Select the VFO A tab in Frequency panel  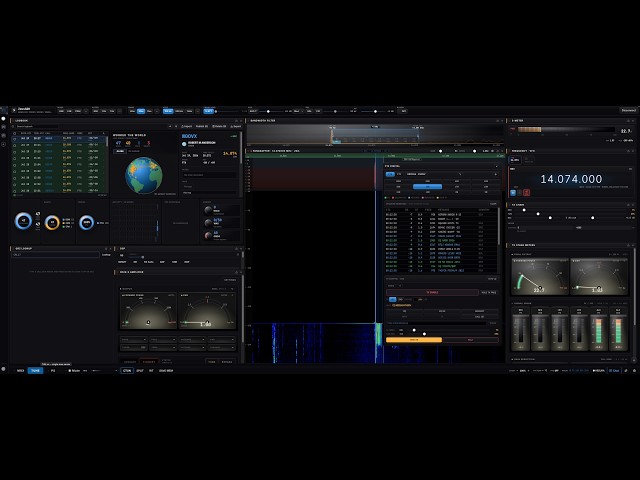(x=515, y=160)
